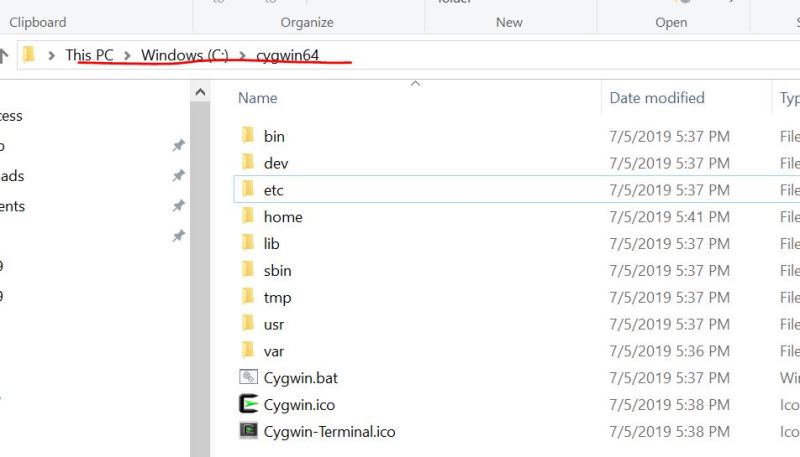Click the dev folder icon
The height and width of the screenshot is (457, 800).
248,163
